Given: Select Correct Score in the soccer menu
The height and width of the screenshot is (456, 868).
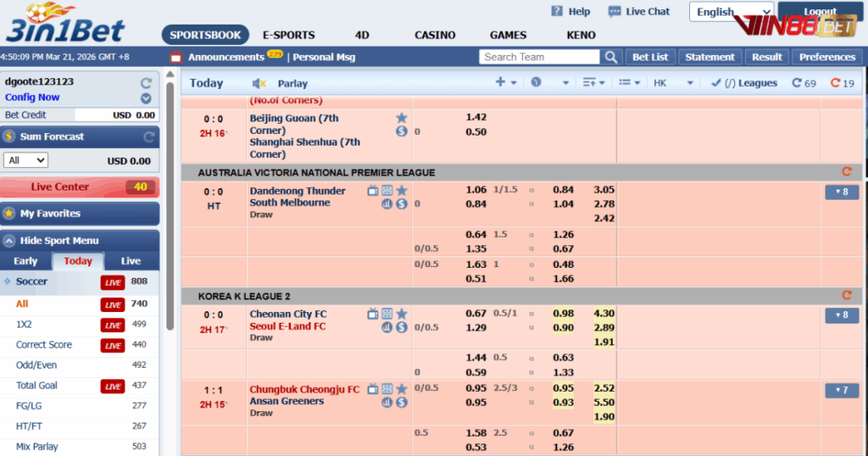Looking at the screenshot, I should click(44, 345).
